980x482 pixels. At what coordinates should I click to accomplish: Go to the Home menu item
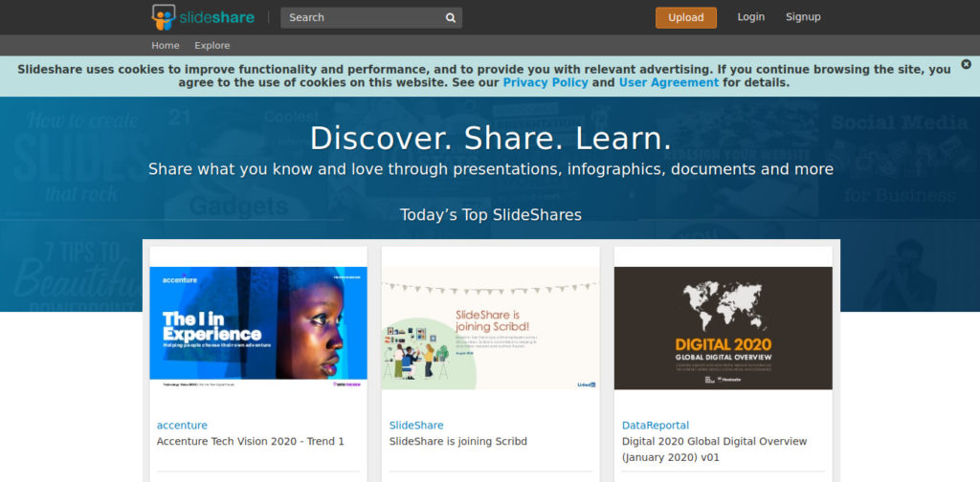165,46
